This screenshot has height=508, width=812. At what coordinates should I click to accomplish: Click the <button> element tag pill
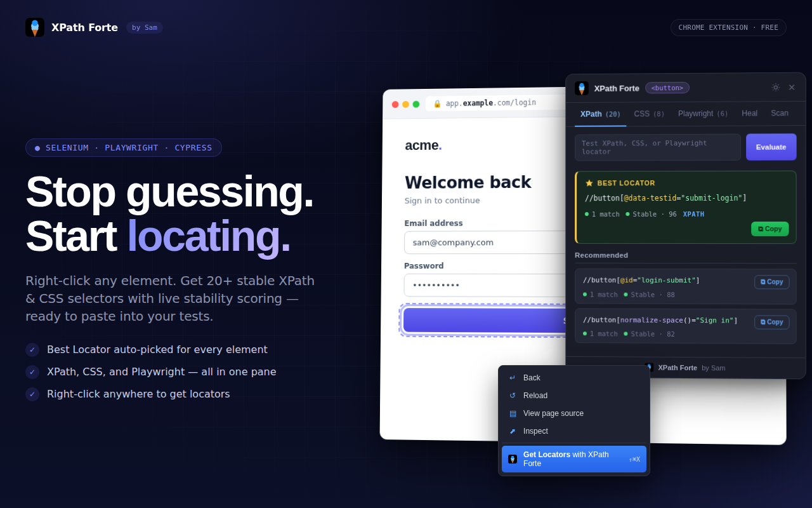point(667,88)
